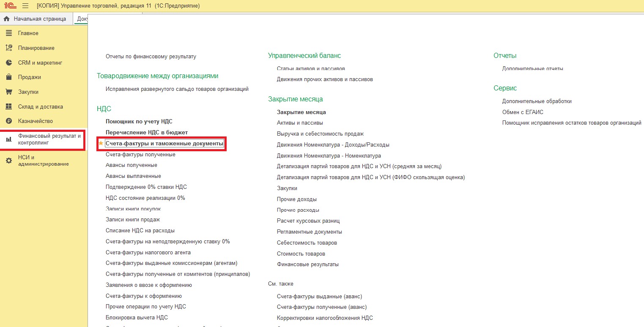
Task: Open the Склад и доставка section
Action: pyautogui.click(x=41, y=106)
